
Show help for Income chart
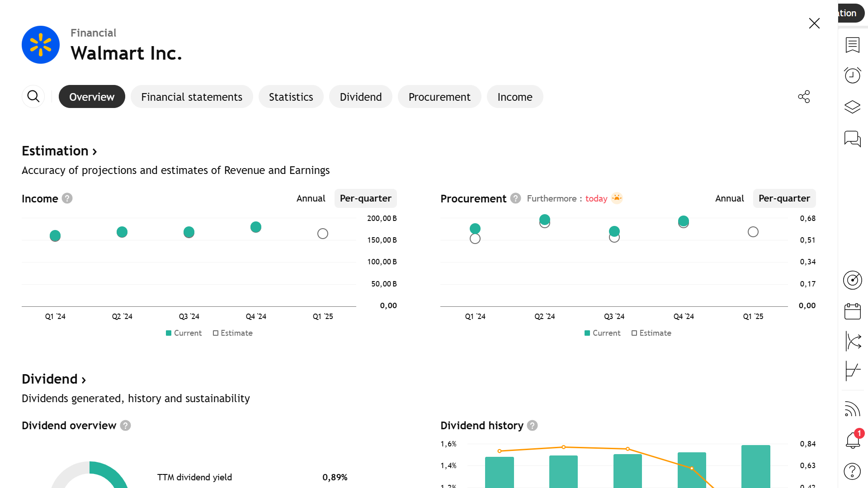click(67, 198)
